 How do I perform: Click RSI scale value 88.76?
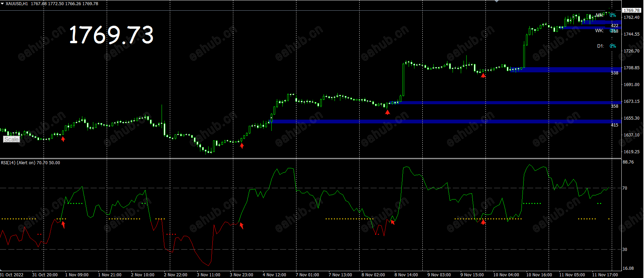point(628,162)
